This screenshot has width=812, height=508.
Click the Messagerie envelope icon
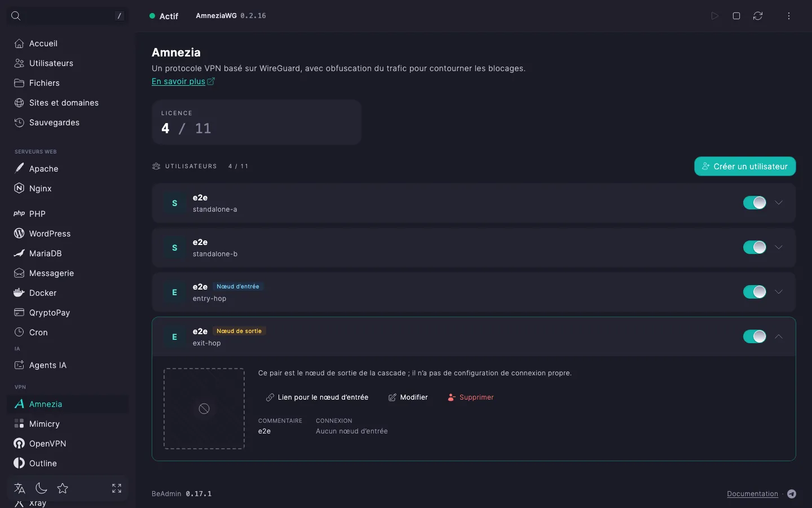pyautogui.click(x=19, y=273)
